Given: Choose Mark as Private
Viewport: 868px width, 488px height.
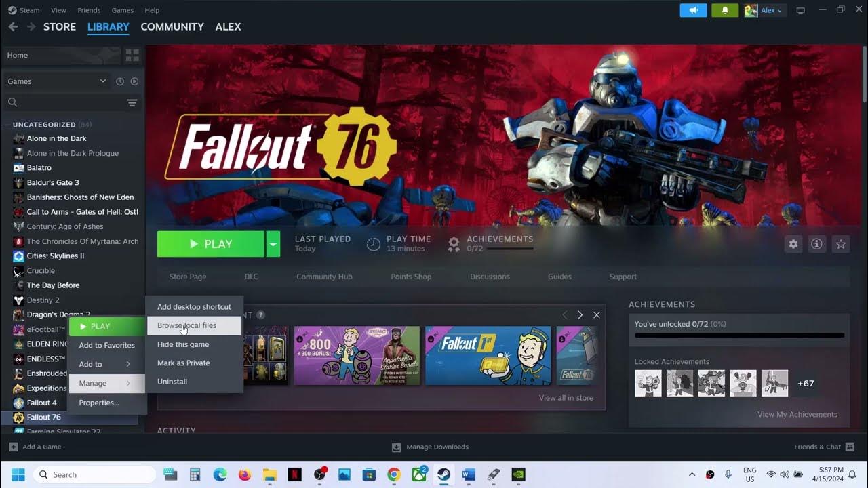Looking at the screenshot, I should [x=194, y=363].
